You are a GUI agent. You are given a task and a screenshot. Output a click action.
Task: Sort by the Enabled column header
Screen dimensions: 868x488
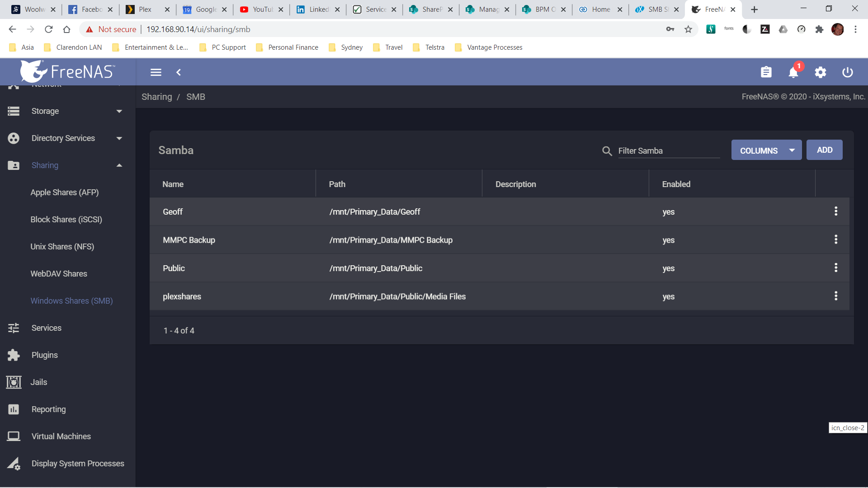[x=676, y=184]
